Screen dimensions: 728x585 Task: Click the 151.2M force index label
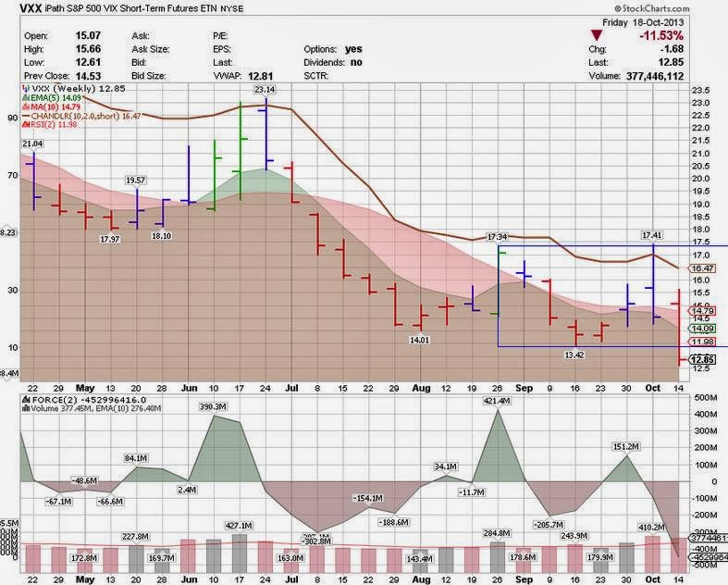click(x=626, y=446)
